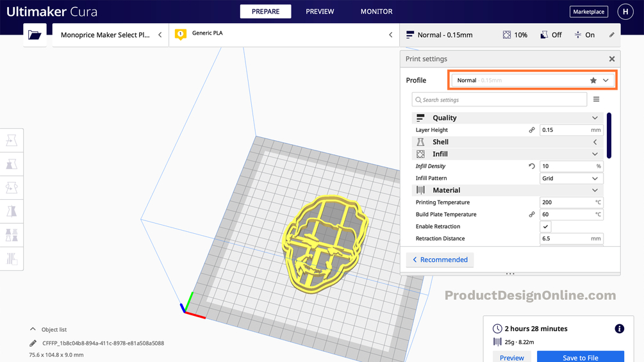Click the print settings scrollbar
The height and width of the screenshot is (362, 644).
click(x=609, y=135)
